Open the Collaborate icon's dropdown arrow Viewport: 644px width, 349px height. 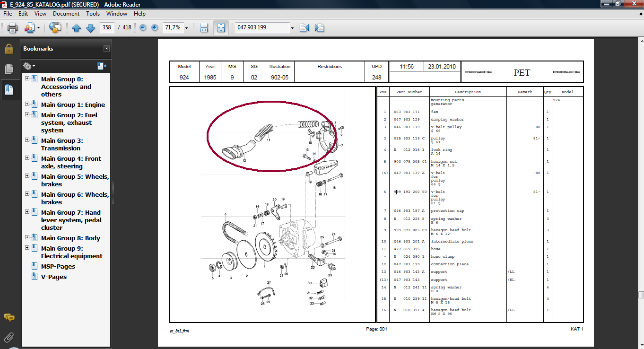[x=39, y=28]
